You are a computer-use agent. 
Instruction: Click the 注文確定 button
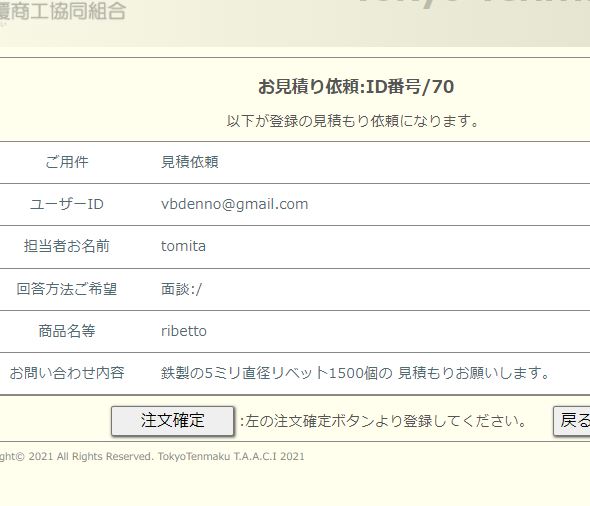[172, 421]
